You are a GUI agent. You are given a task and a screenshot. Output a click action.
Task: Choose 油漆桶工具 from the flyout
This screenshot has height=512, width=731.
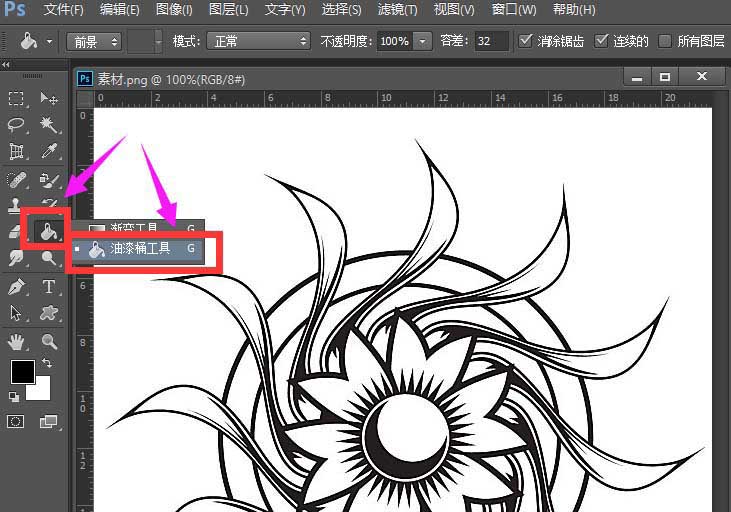point(140,249)
